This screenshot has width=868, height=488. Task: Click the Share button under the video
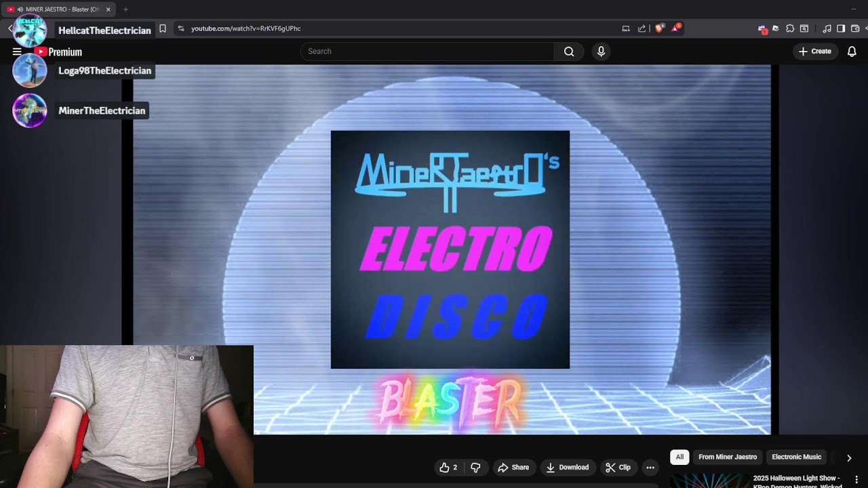[513, 468]
